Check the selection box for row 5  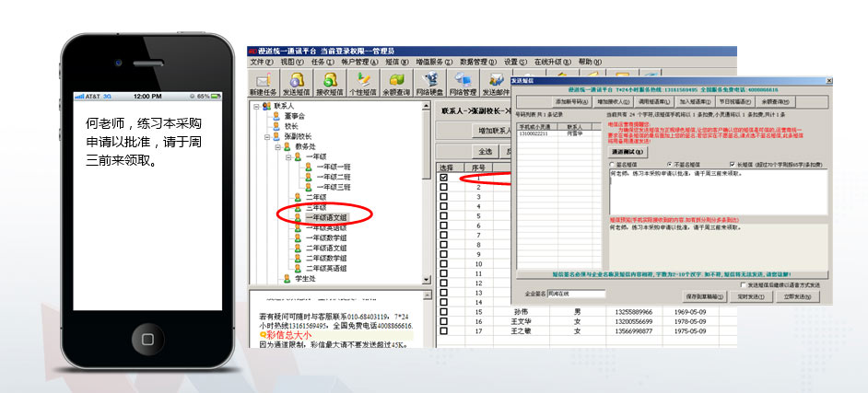point(444,217)
